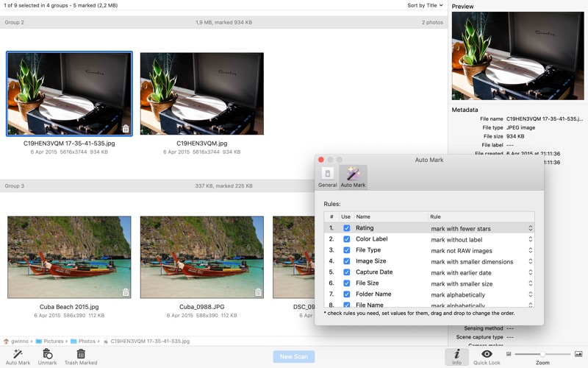Click the Rating rule name
The image size is (588, 368).
365,228
